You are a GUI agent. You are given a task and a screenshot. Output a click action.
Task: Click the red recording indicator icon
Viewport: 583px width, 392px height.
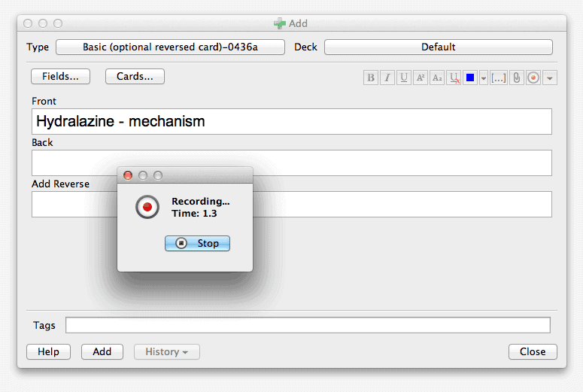[147, 207]
